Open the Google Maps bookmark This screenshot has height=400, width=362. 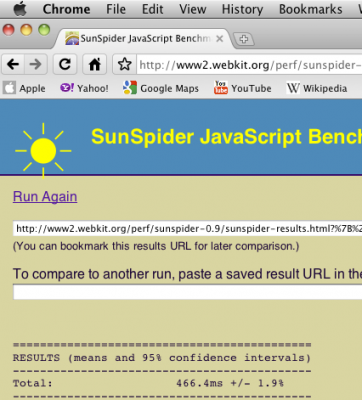point(161,88)
